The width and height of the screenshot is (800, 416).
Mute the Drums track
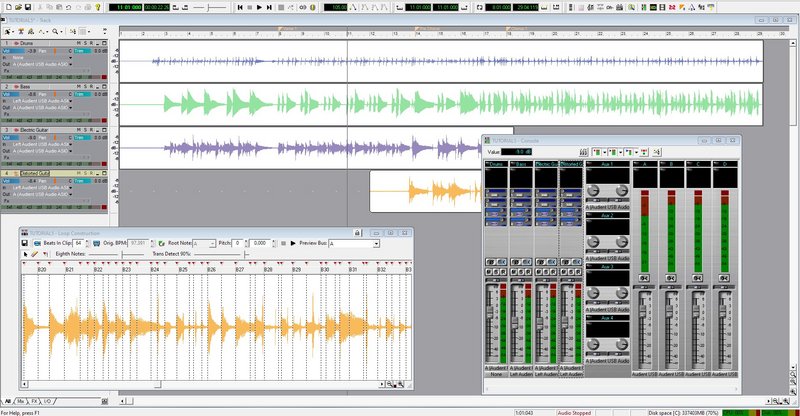[79, 43]
